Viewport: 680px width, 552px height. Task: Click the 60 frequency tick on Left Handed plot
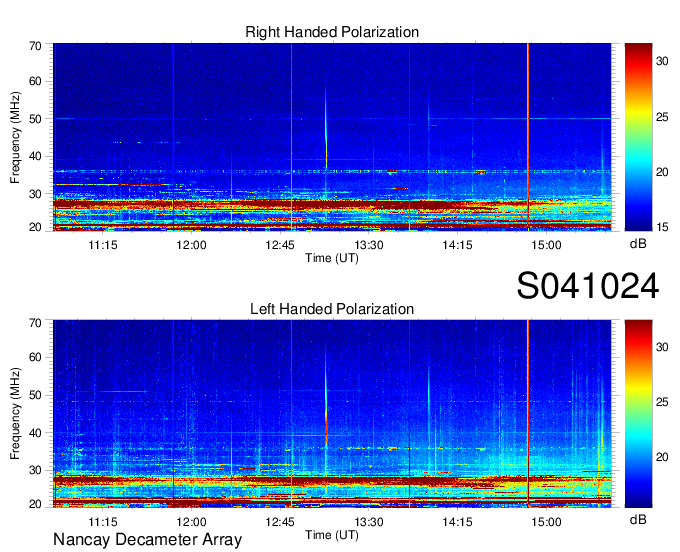point(35,357)
